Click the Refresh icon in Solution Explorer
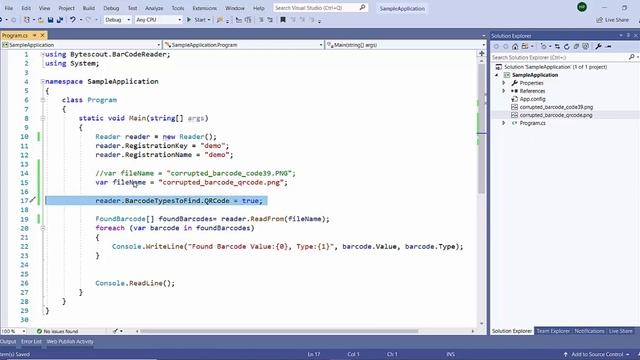The width and height of the screenshot is (640, 360). click(567, 47)
